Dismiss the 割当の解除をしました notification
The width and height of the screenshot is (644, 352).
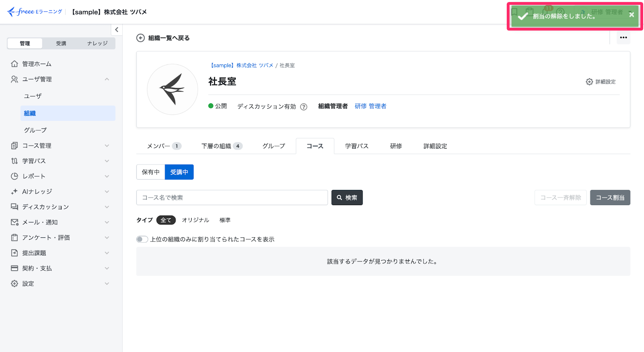[x=632, y=14]
